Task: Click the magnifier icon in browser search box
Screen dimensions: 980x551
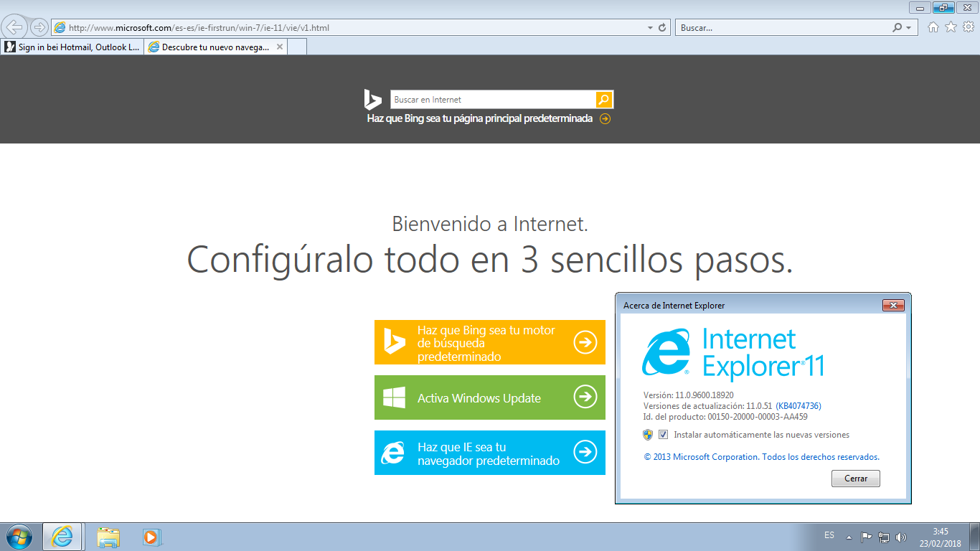Action: pyautogui.click(x=897, y=28)
